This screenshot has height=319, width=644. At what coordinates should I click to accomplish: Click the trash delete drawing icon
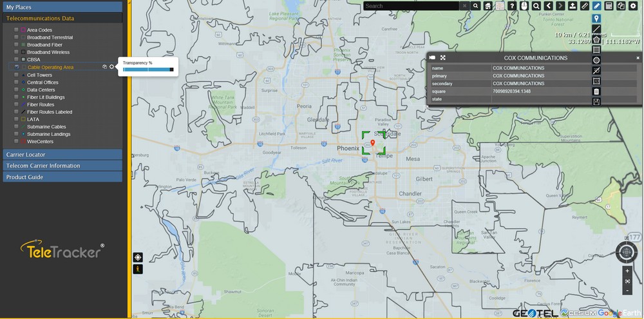596,92
